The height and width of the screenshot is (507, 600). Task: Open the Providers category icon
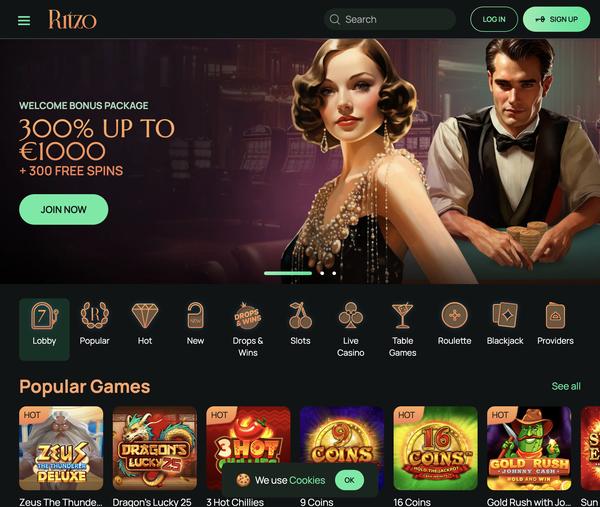tap(555, 315)
